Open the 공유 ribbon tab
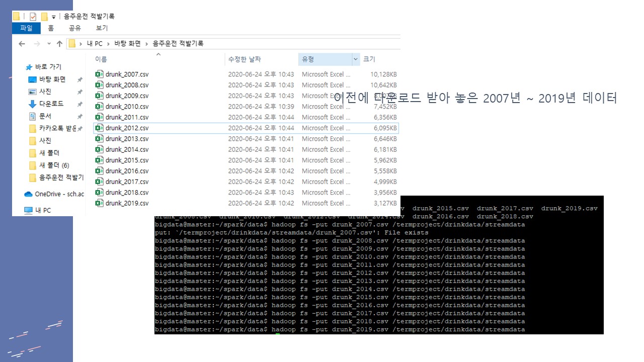644x362 pixels. point(75,28)
